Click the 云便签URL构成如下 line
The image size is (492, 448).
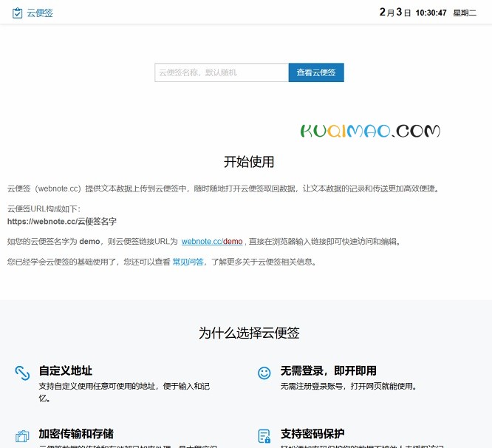44,208
